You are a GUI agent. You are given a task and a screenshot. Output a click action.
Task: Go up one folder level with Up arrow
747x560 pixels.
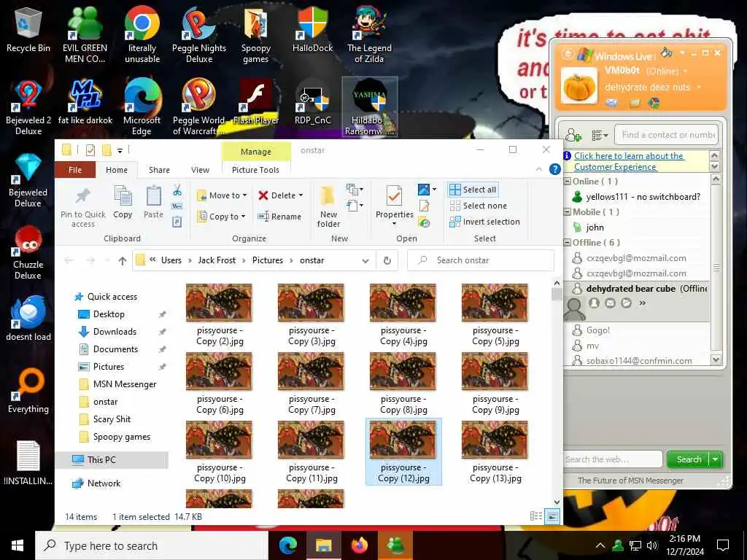coord(123,260)
